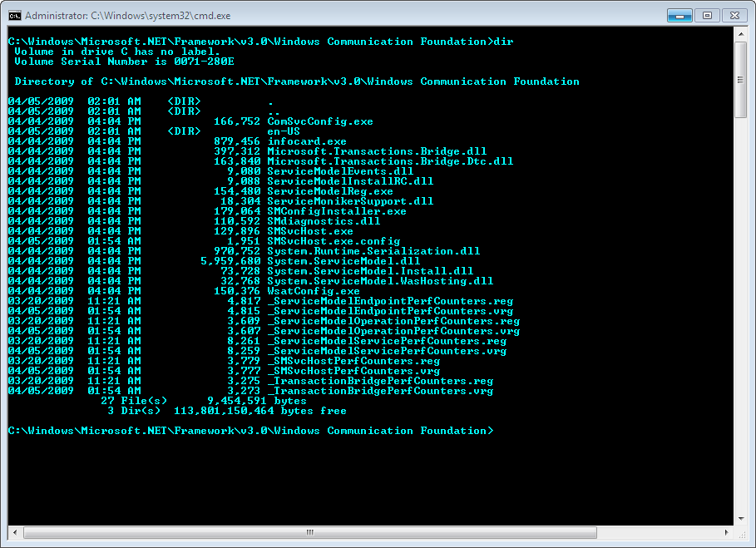The height and width of the screenshot is (548, 756).
Task: Click SMSvcHost.exe file name
Action: pos(310,231)
